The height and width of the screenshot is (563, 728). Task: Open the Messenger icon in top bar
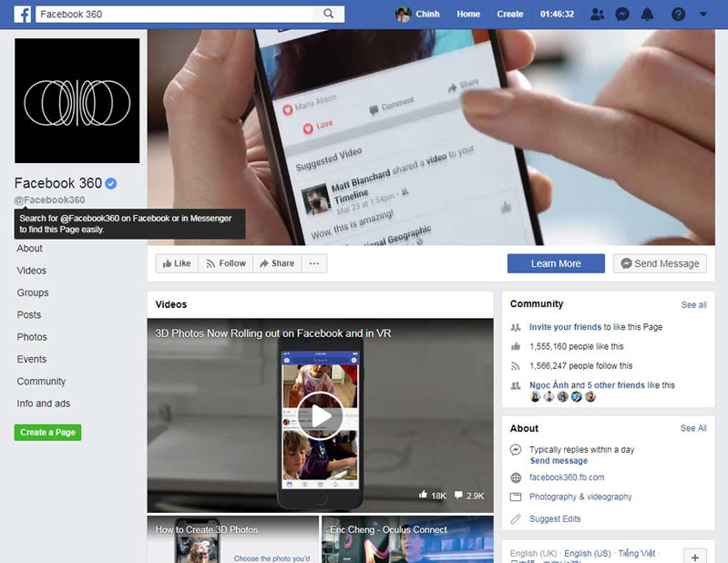[622, 15]
